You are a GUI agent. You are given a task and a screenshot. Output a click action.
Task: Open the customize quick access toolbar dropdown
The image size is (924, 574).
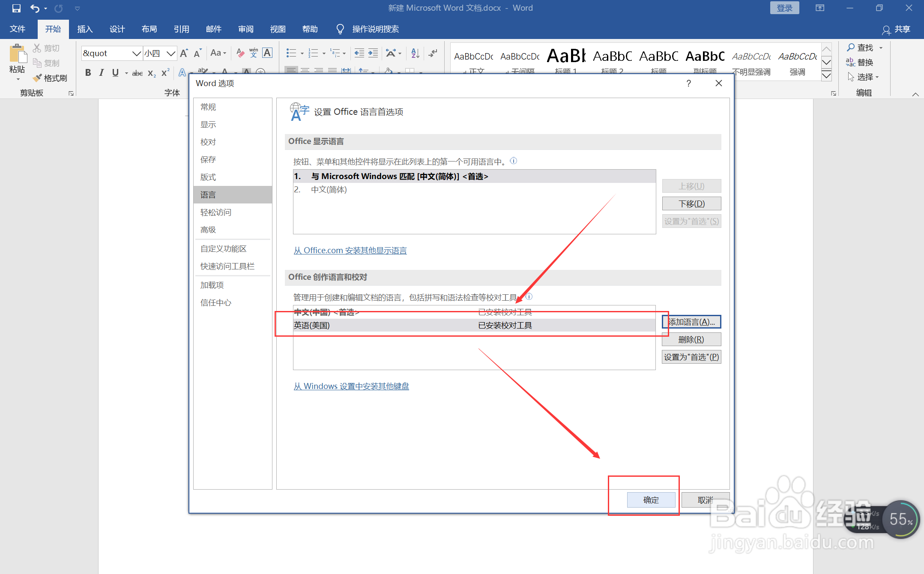point(78,9)
